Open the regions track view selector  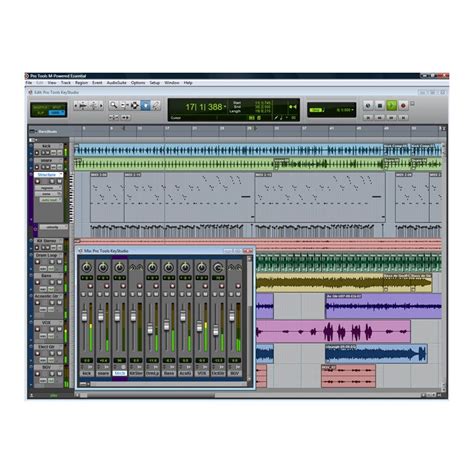(x=48, y=188)
